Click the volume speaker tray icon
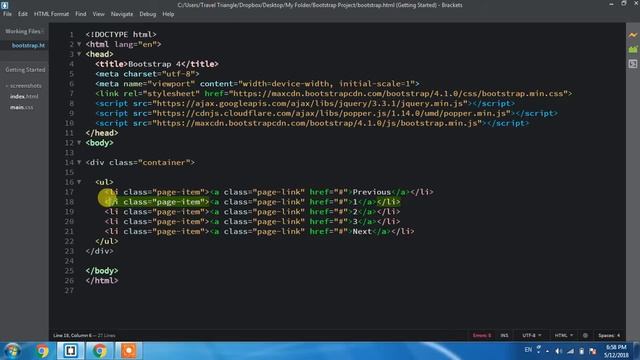 tap(559, 351)
